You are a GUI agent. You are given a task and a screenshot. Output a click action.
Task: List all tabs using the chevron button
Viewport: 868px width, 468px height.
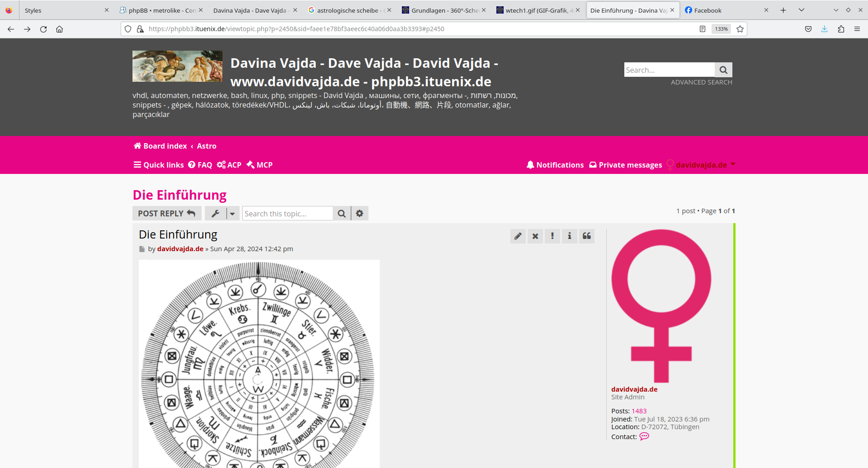802,10
